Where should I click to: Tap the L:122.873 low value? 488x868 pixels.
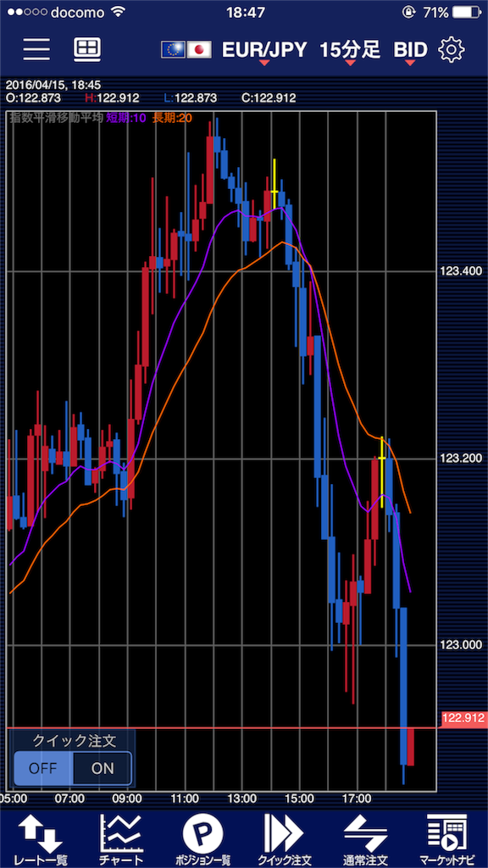click(191, 99)
